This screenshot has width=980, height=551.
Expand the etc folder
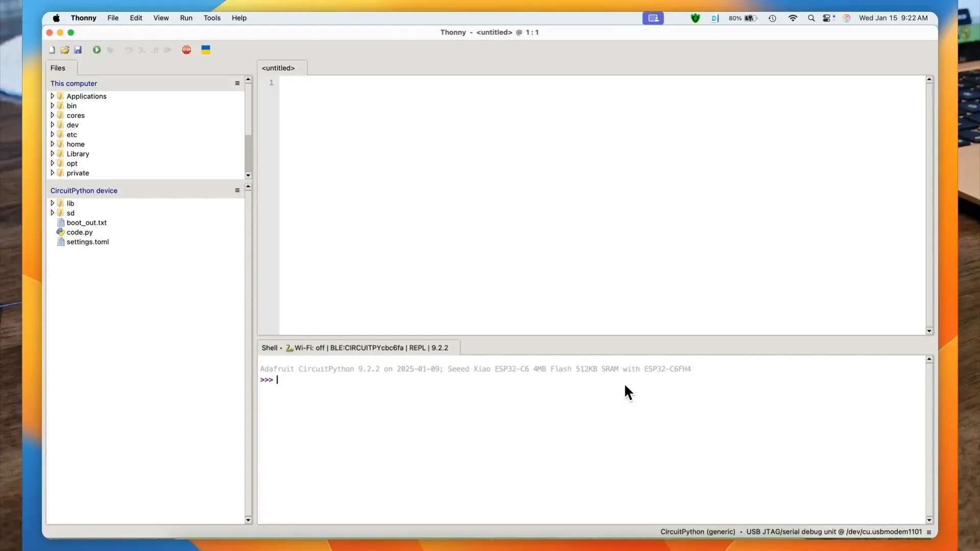click(x=52, y=135)
